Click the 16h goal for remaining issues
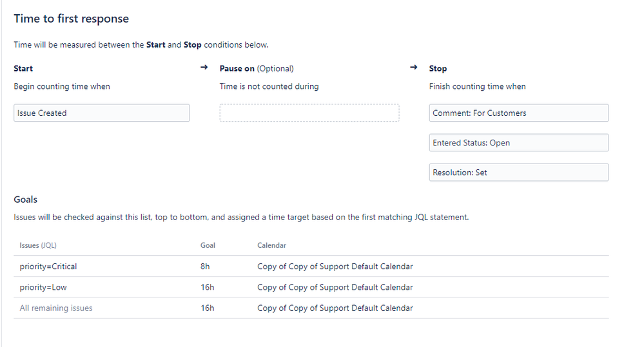Image resolution: width=644 pixels, height=347 pixels. click(x=208, y=308)
